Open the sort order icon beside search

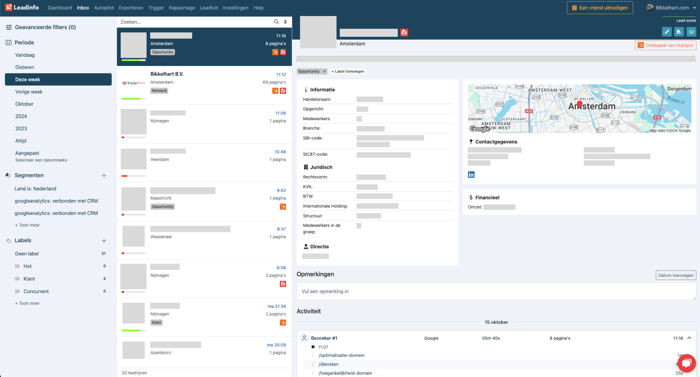point(285,22)
